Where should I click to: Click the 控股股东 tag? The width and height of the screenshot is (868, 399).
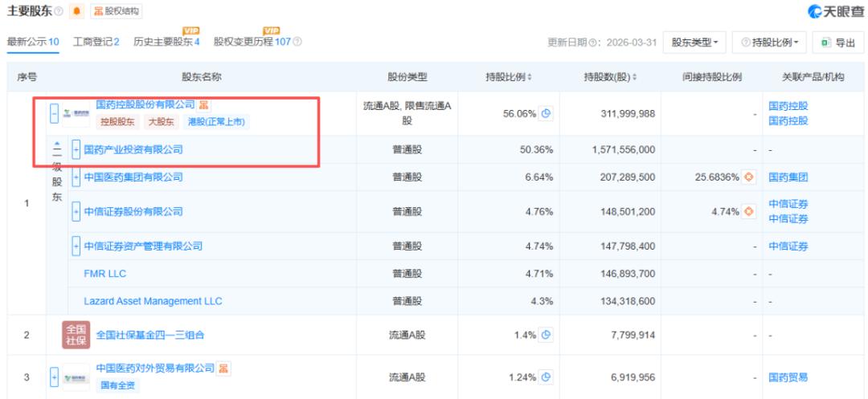[x=118, y=122]
